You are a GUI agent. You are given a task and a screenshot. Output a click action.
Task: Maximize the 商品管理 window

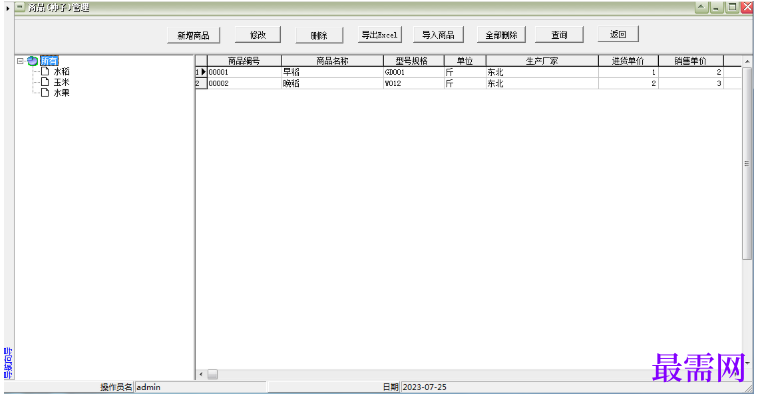732,7
